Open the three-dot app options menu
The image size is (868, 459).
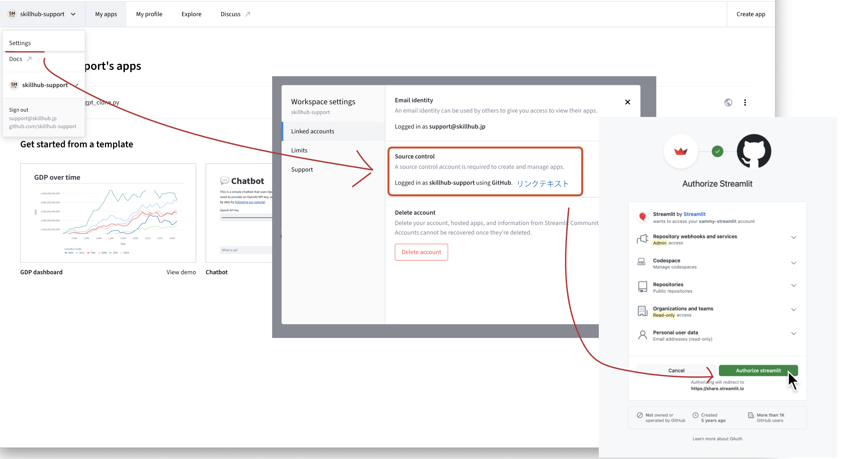click(745, 102)
